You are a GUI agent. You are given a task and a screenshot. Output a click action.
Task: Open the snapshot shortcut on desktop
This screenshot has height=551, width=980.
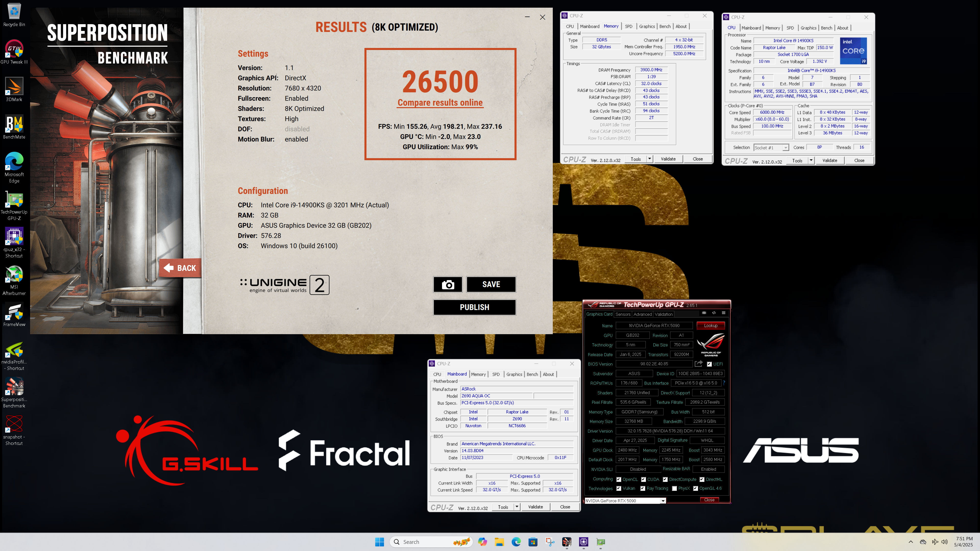(14, 430)
